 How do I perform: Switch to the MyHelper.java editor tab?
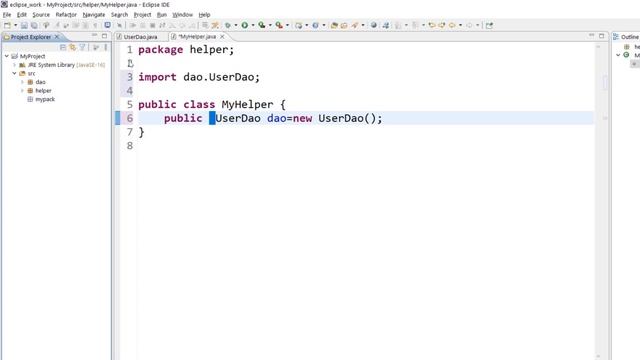(x=197, y=37)
